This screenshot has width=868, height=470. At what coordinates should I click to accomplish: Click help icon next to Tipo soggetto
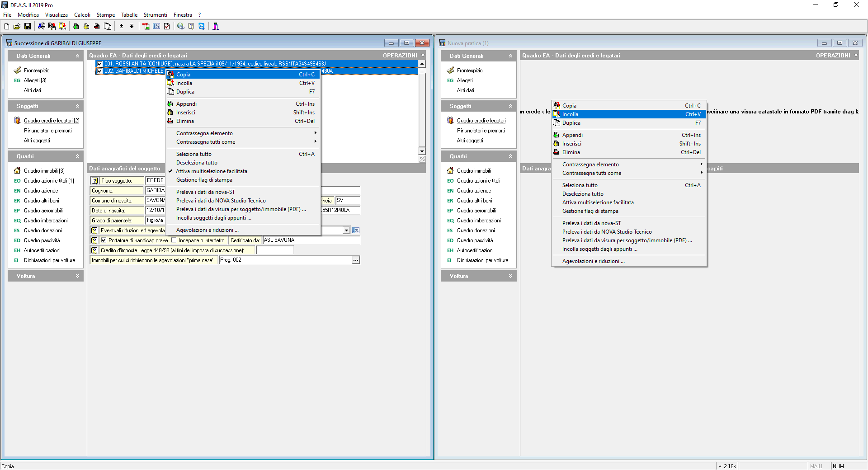94,181
